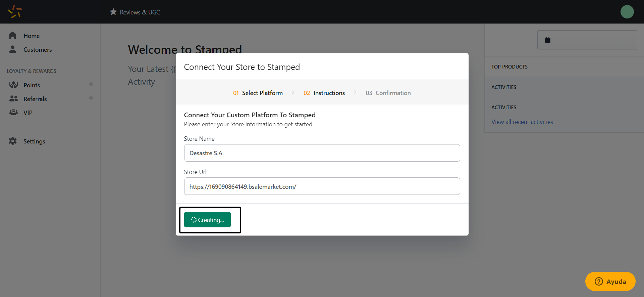Go to step 01 Select Platform
Screen dimensions: 644x297
coord(258,93)
